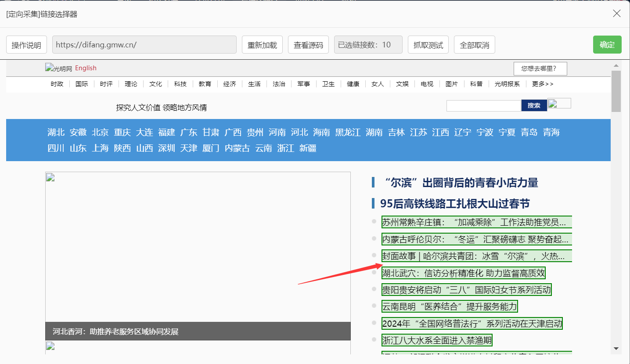This screenshot has height=364, width=630.
Task: Open 查看源码 to view page source
Action: click(x=308, y=45)
